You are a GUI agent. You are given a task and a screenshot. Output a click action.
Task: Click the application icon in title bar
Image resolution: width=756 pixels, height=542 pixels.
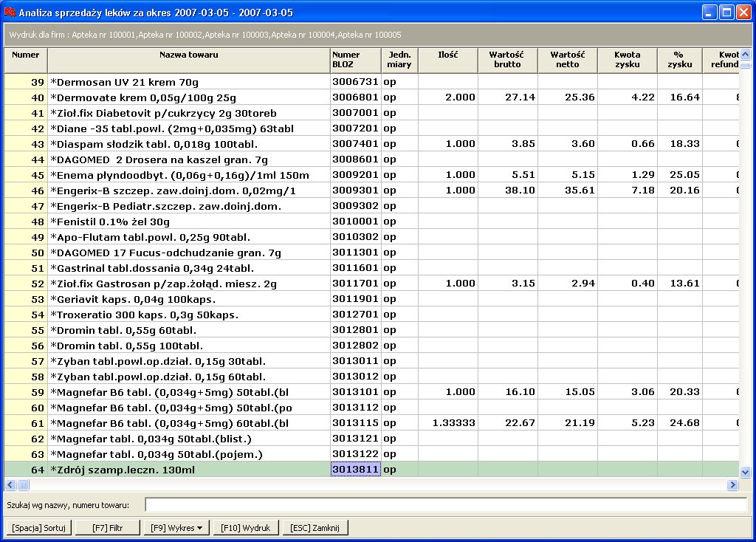coord(10,12)
